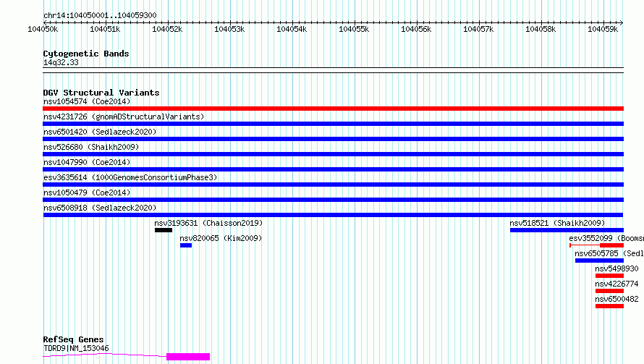Viewport: 644px width, 364px height.
Task: Click the 104055k ruler position
Action: click(x=354, y=29)
